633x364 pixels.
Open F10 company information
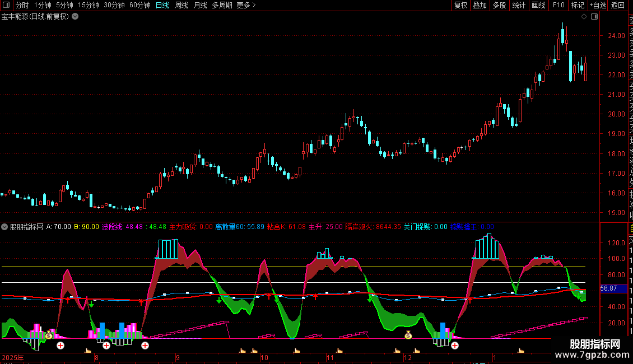558,5
